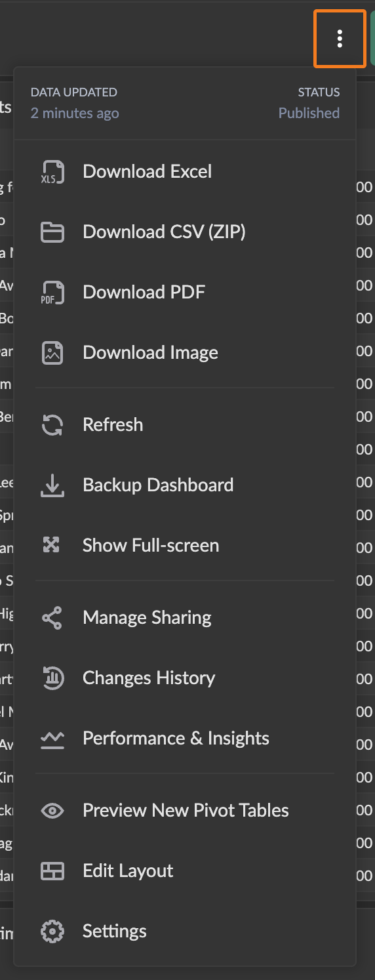Viewport: 375px width, 980px height.
Task: Click the Backup Dashboard download-arrow icon
Action: pos(52,485)
